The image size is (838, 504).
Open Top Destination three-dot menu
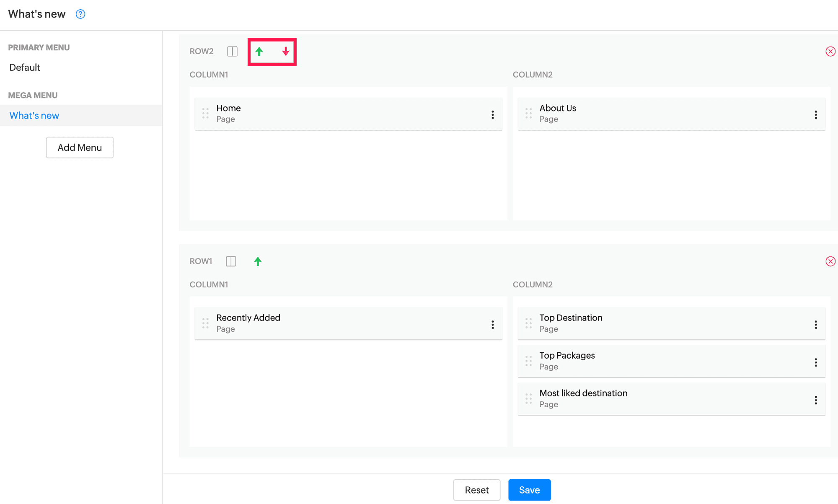[x=816, y=325]
